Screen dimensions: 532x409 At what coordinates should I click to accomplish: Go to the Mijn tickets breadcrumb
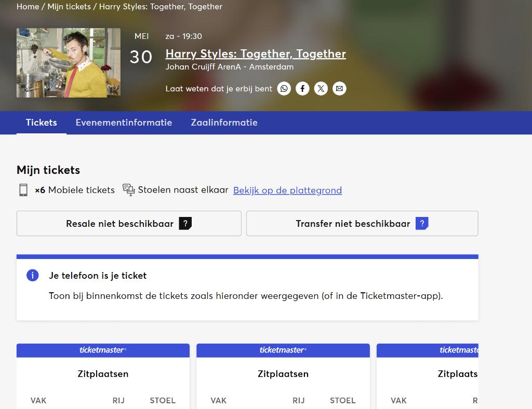[69, 6]
